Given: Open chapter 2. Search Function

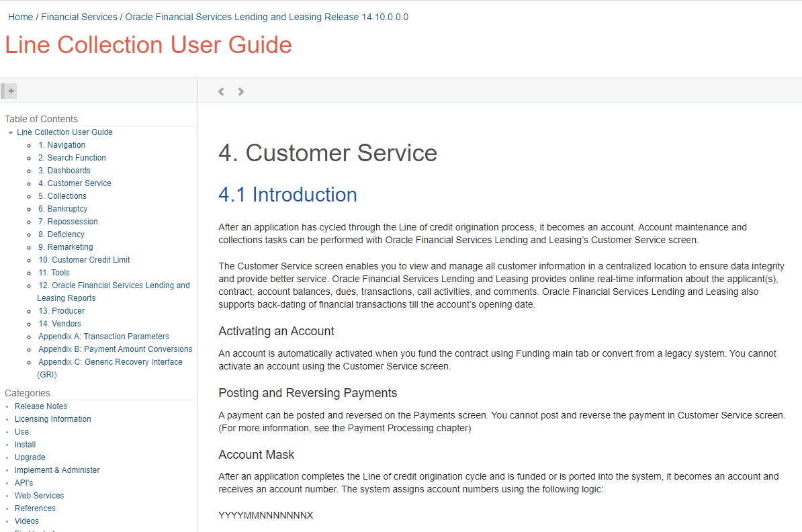Looking at the screenshot, I should point(72,158).
